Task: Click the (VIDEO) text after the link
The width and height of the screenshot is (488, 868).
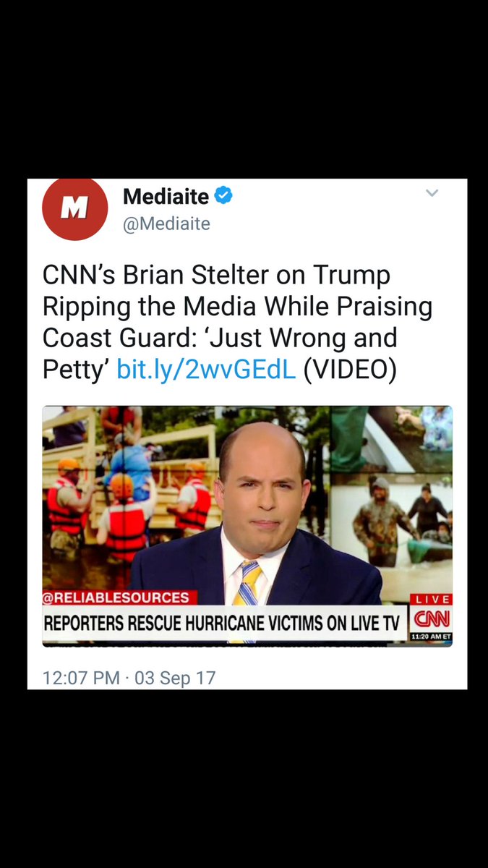Action: 350,369
